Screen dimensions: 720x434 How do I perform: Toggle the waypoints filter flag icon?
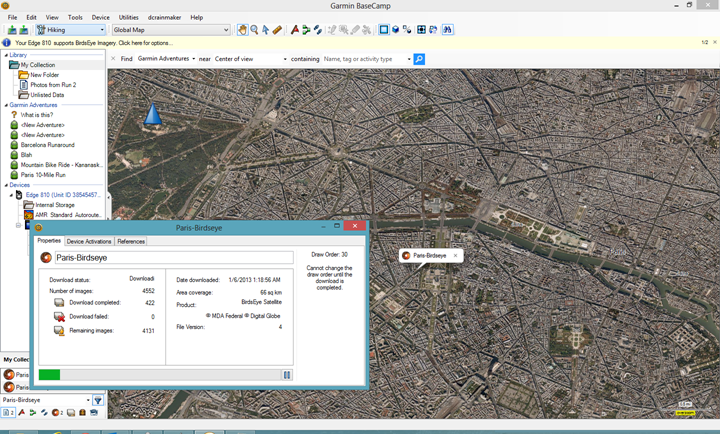[x=22, y=412]
